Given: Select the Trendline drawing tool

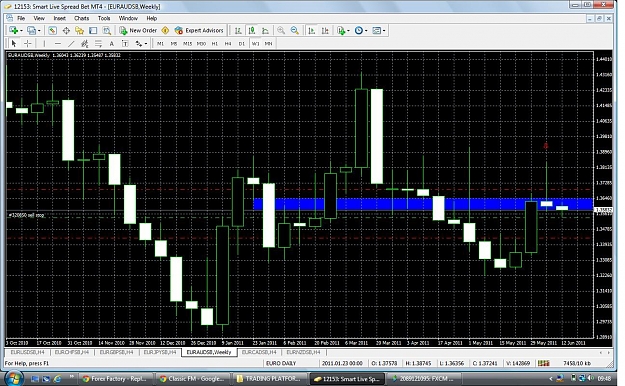Looking at the screenshot, I should 71,43.
